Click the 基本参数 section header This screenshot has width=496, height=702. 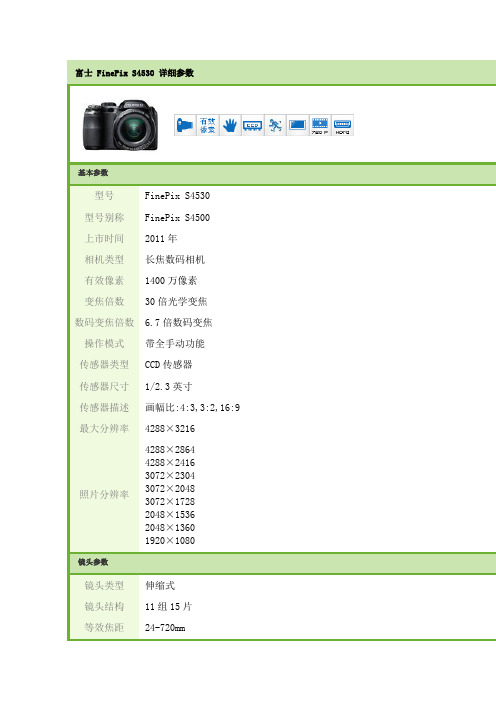pyautogui.click(x=93, y=173)
